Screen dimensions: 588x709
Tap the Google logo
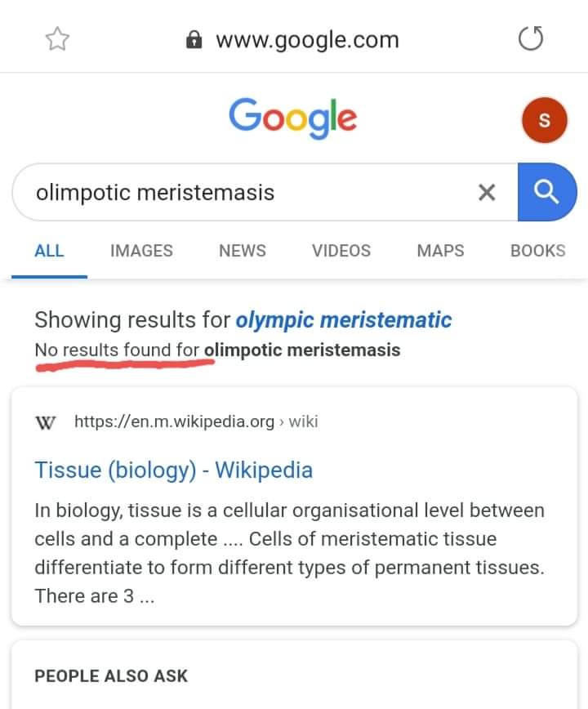pyautogui.click(x=292, y=117)
